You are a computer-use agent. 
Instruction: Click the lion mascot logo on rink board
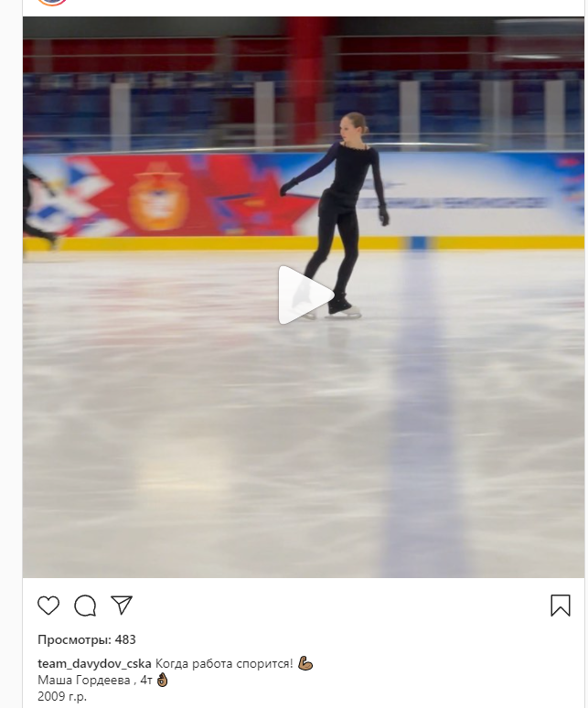[158, 195]
